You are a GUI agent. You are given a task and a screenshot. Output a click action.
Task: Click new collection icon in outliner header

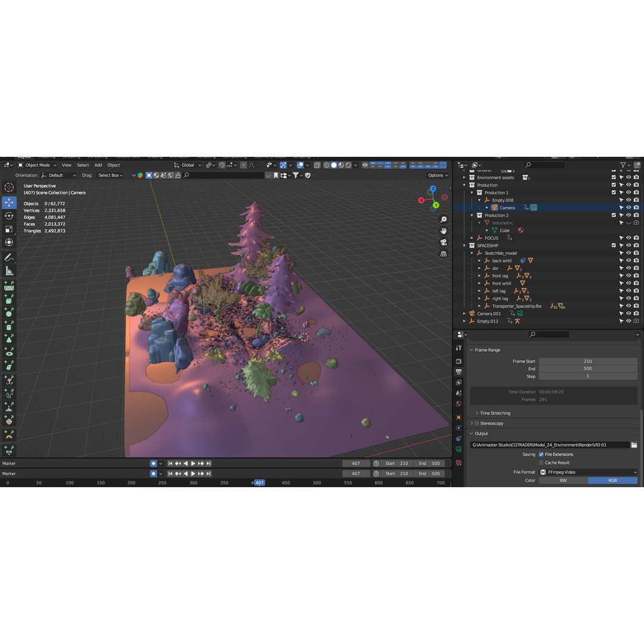(x=637, y=165)
